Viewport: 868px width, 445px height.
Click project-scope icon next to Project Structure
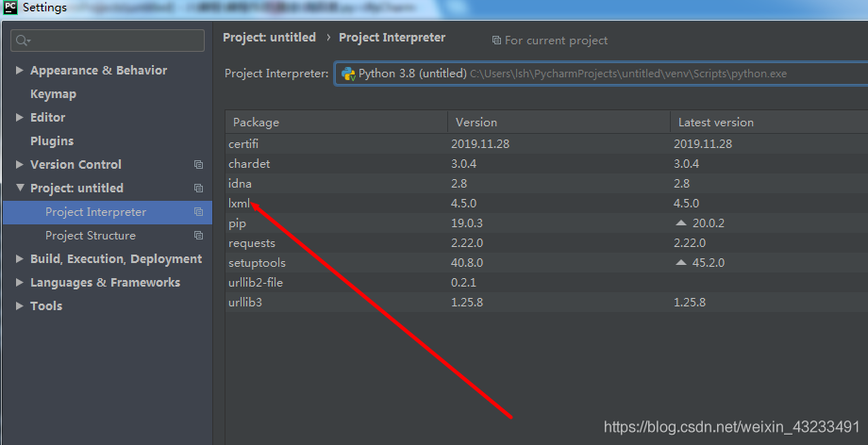(198, 236)
